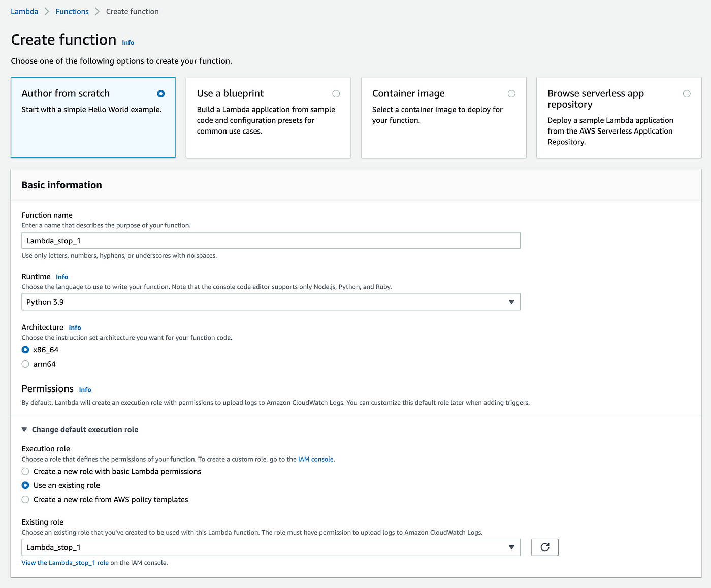The image size is (711, 588).
Task: Select the Use a blueprint option
Action: pyautogui.click(x=336, y=94)
